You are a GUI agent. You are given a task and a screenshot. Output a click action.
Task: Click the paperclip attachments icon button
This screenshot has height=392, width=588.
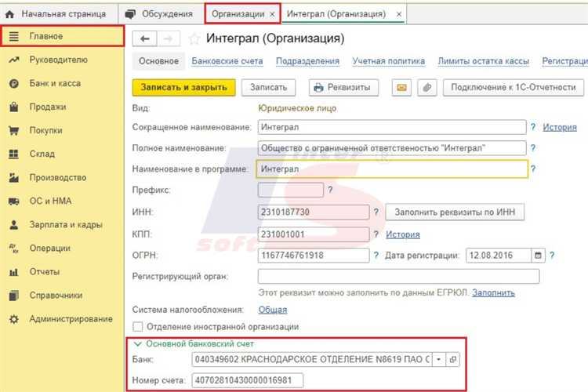427,88
